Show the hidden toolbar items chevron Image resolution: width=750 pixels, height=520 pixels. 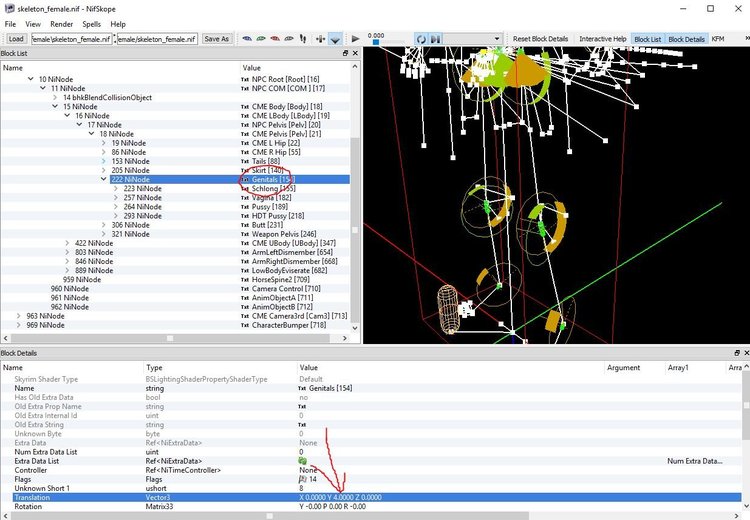[747, 39]
